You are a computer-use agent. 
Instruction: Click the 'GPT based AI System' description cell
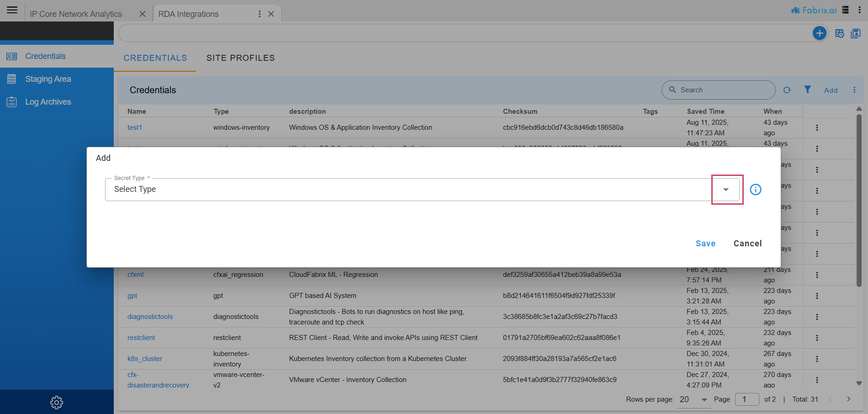click(323, 296)
